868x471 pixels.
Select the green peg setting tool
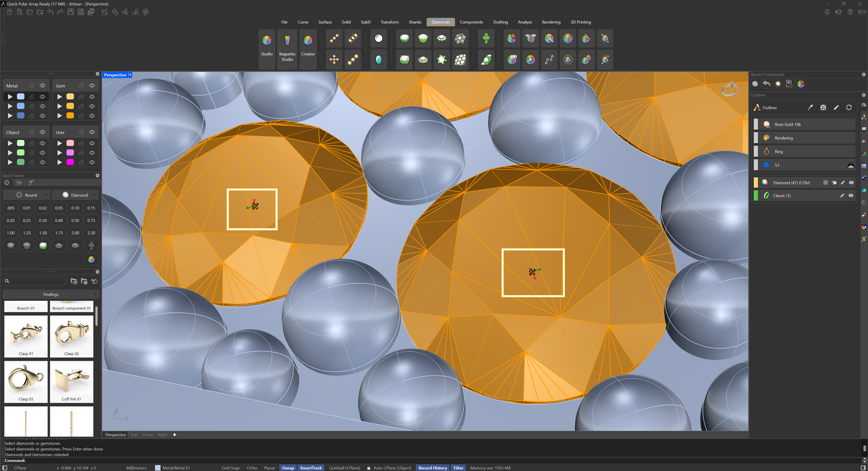point(486,38)
